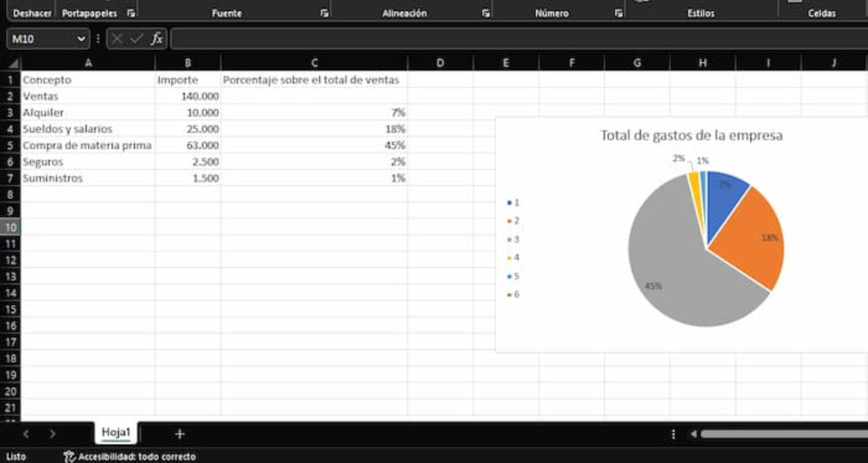Click the 'Accesibilidad: todo correcto' status text
This screenshot has height=463, width=868.
[136, 456]
